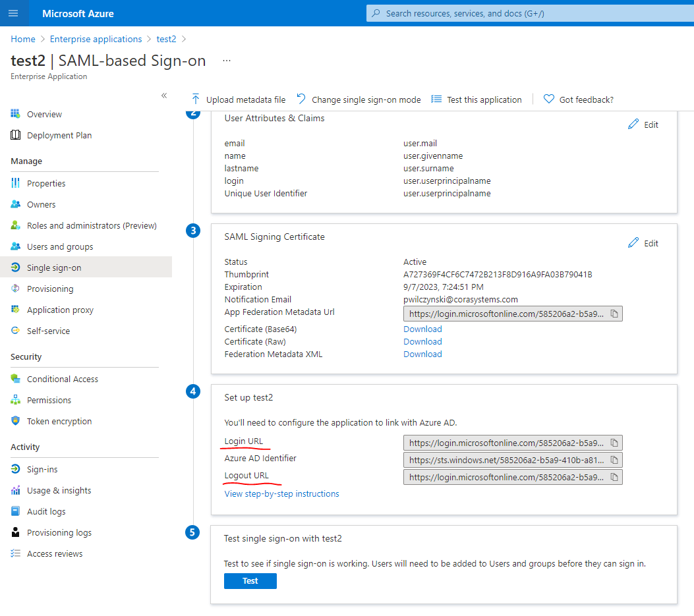Click the Overview grid icon
This screenshot has height=616, width=694.
pyautogui.click(x=16, y=114)
